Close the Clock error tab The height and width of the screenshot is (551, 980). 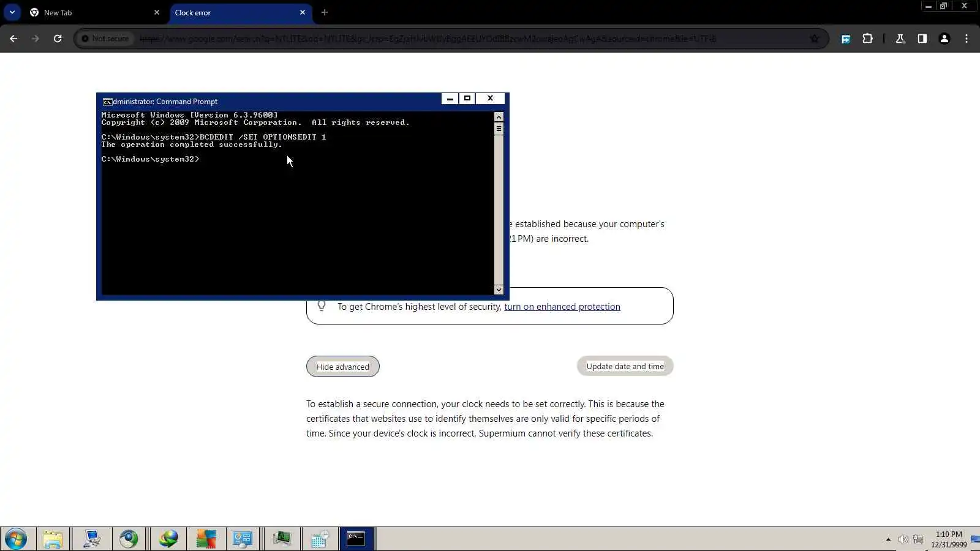point(302,12)
